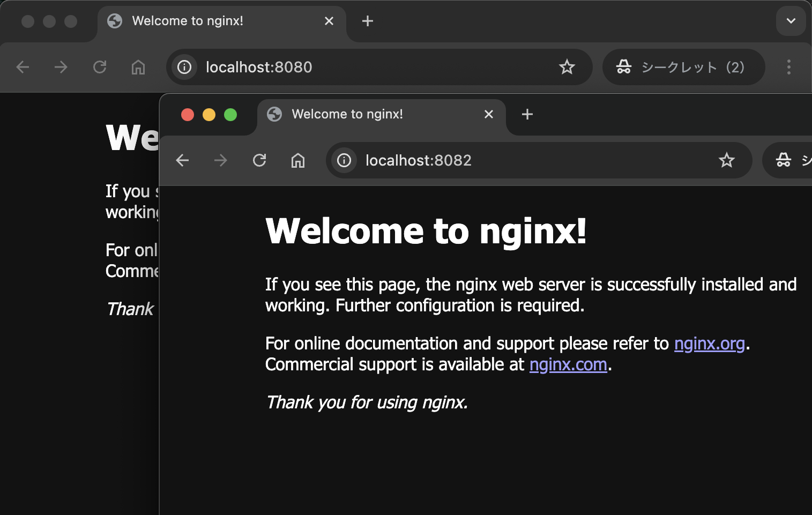Open home page in localhost:8082 window
Viewport: 812px width, 515px height.
[298, 160]
